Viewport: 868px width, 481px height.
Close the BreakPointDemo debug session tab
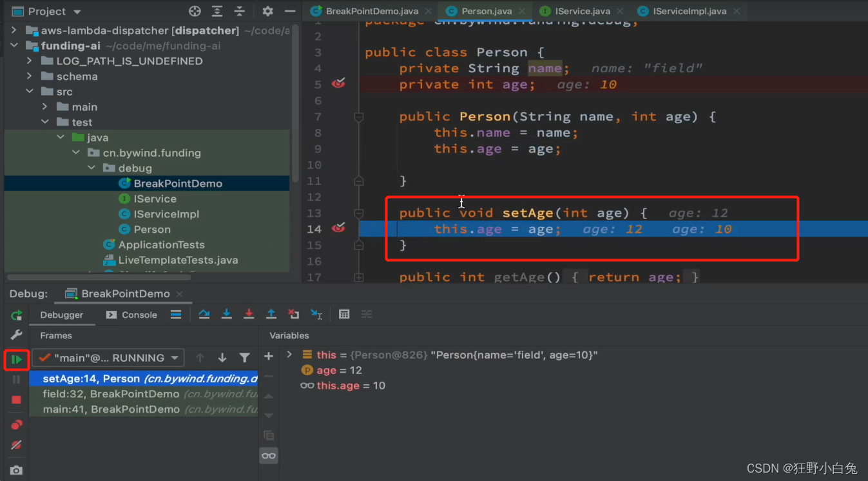(180, 294)
